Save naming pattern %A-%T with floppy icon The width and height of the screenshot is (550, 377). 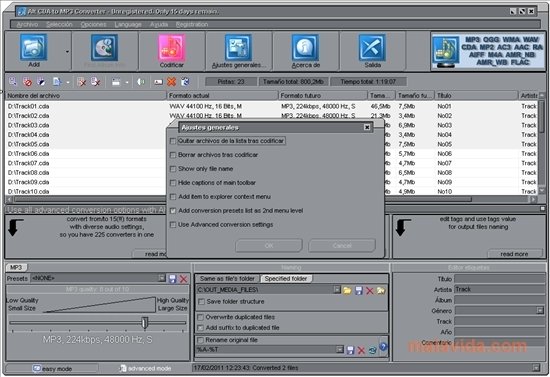(350, 350)
